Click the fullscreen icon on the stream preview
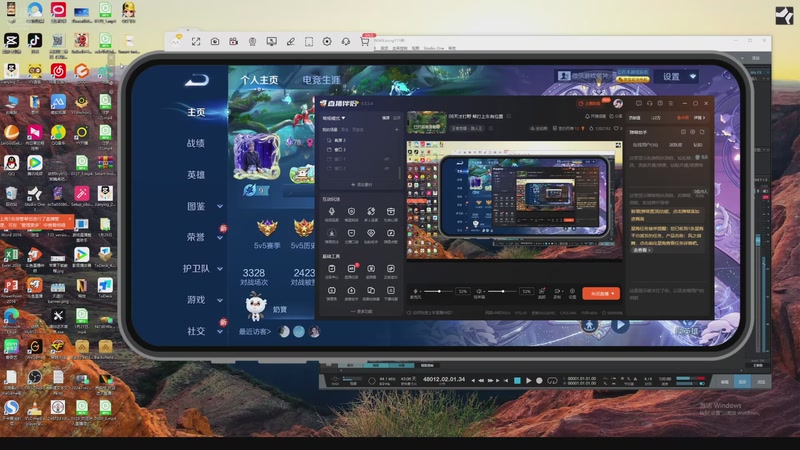This screenshot has height=450, width=800. click(618, 146)
